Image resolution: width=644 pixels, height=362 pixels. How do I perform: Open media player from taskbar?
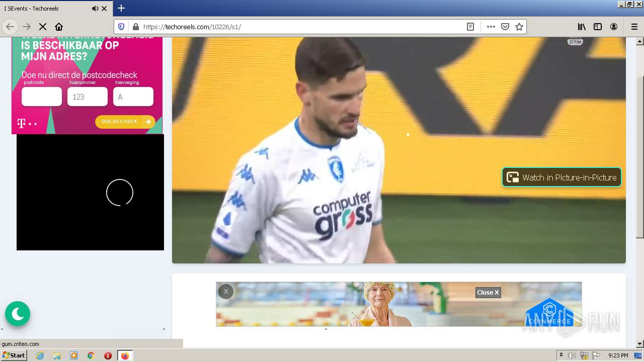pos(74,355)
